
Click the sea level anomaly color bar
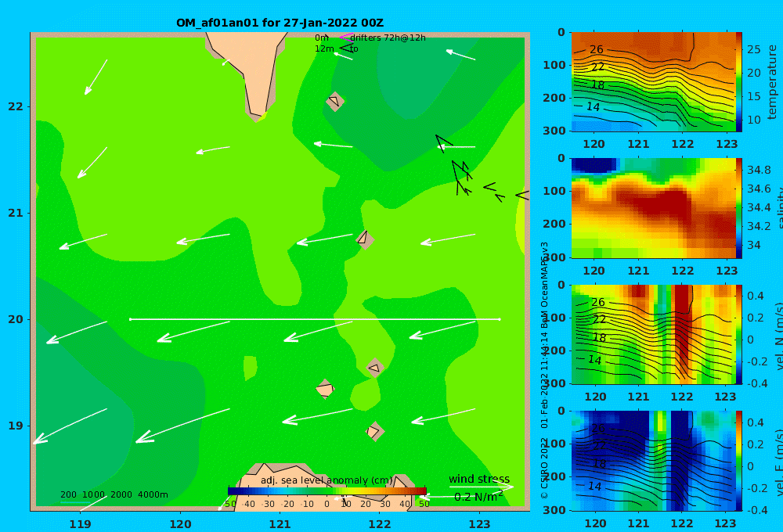327,491
